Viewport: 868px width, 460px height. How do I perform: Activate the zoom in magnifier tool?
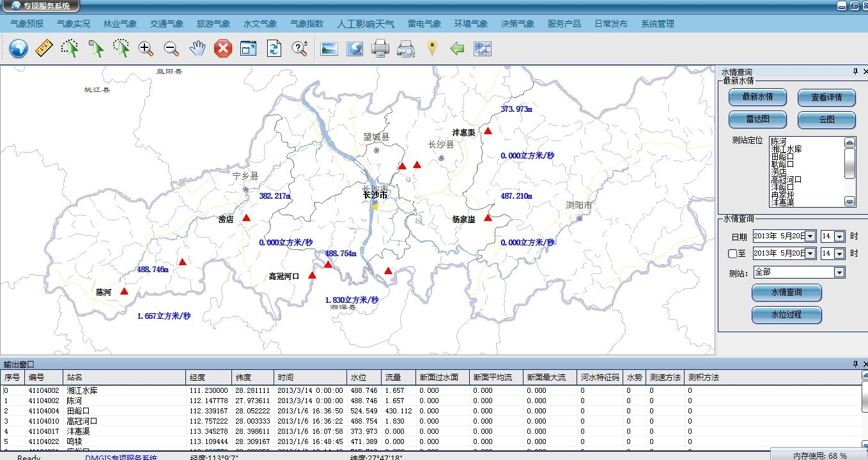(x=146, y=49)
